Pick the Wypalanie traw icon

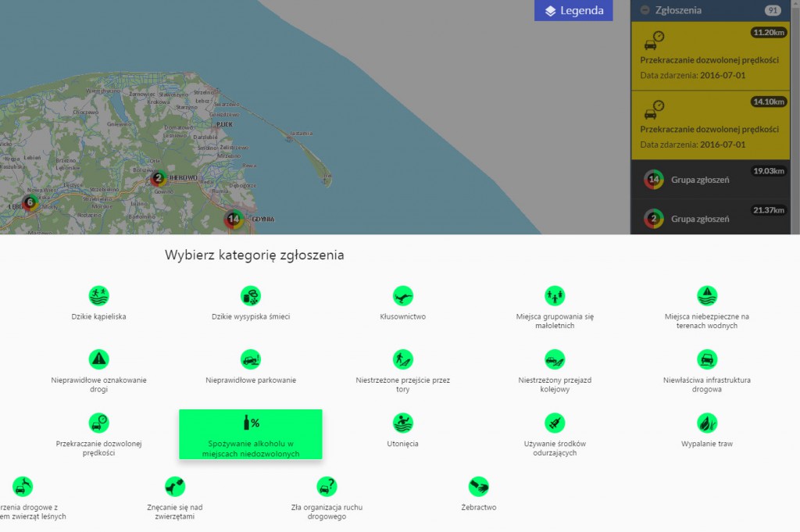pos(707,423)
